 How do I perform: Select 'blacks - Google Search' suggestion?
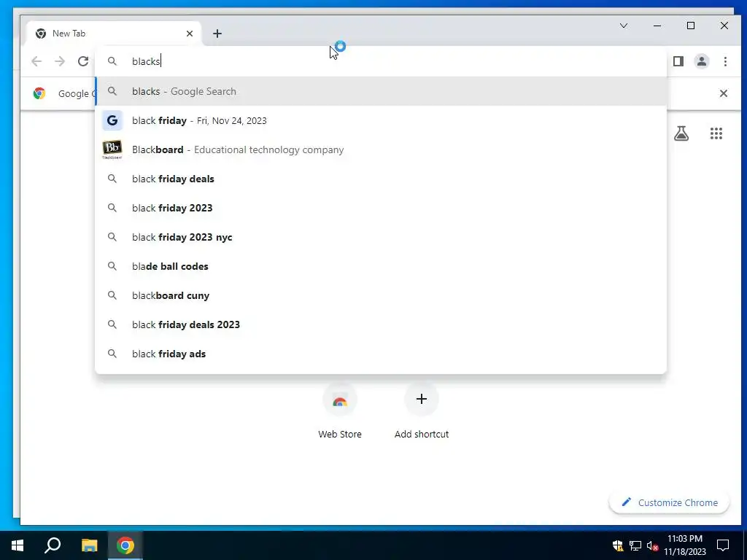[x=381, y=91]
